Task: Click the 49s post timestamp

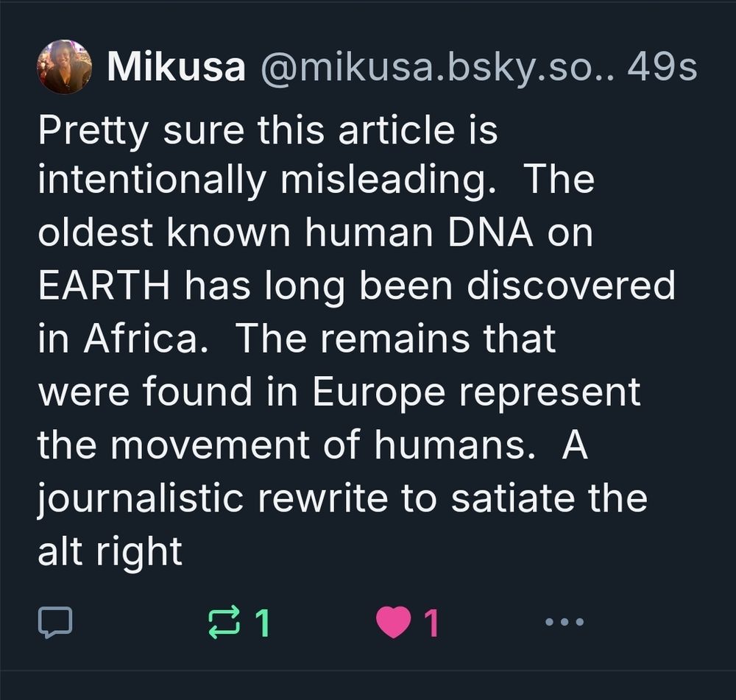Action: [x=661, y=68]
